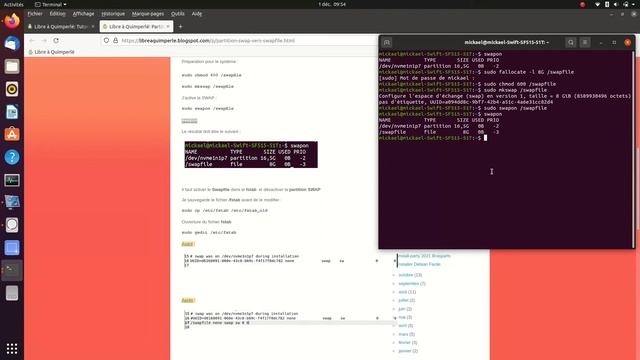Launch Thunderbird mail from the dock

12,44
